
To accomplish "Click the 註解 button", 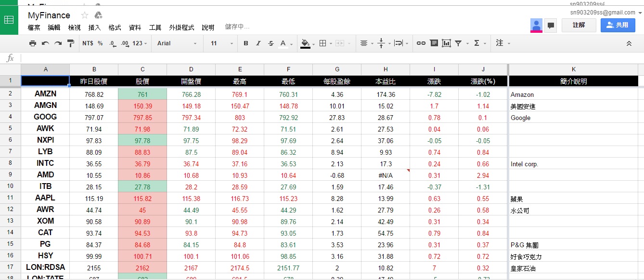I will coord(579,25).
